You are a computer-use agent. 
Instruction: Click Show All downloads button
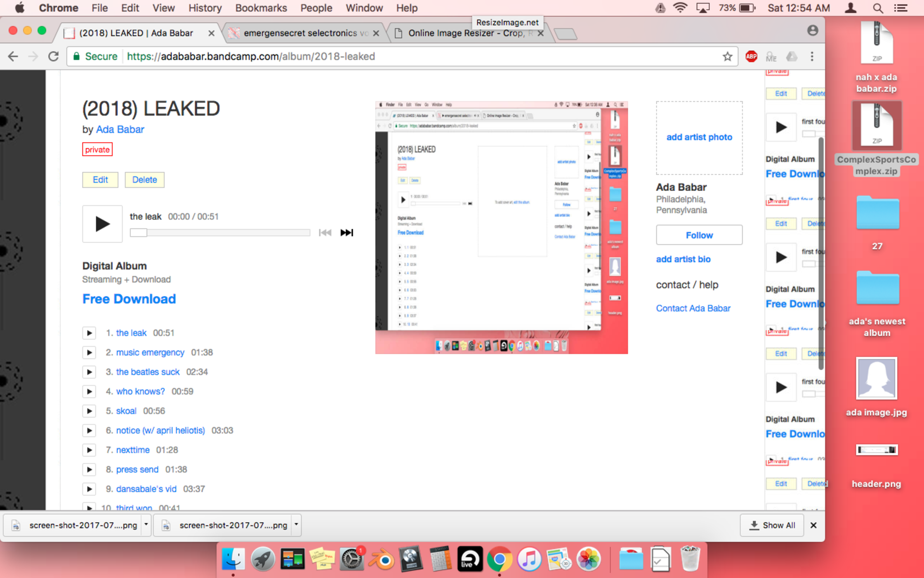pyautogui.click(x=772, y=525)
